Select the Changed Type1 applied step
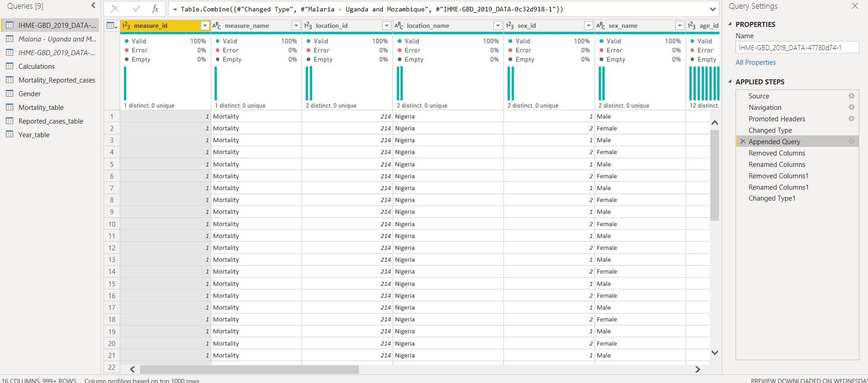The width and height of the screenshot is (868, 383). (x=797, y=198)
